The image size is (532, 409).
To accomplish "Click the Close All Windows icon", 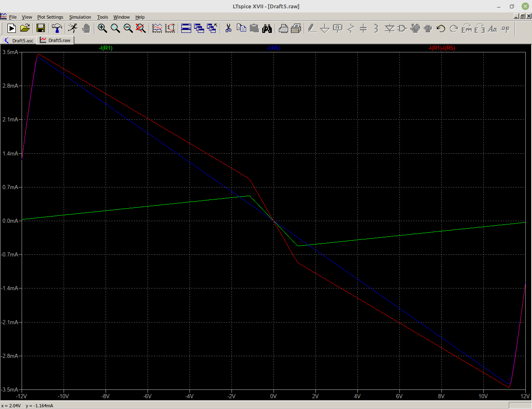I will pos(212,28).
